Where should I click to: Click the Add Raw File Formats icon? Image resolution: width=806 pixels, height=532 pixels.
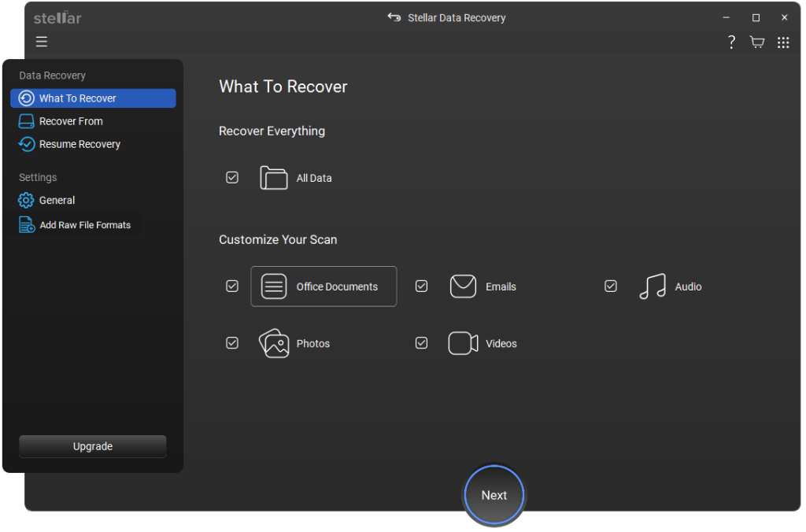coord(24,224)
